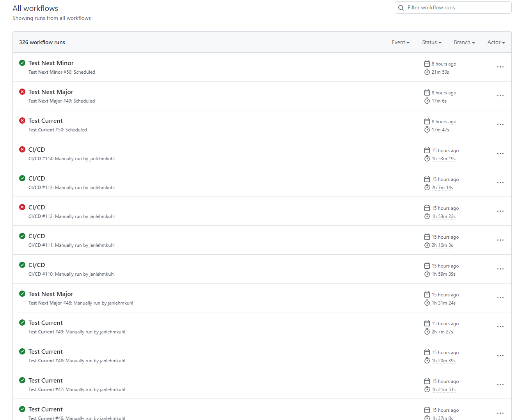Open the Event filter dropdown
The image size is (525, 420).
[401, 42]
